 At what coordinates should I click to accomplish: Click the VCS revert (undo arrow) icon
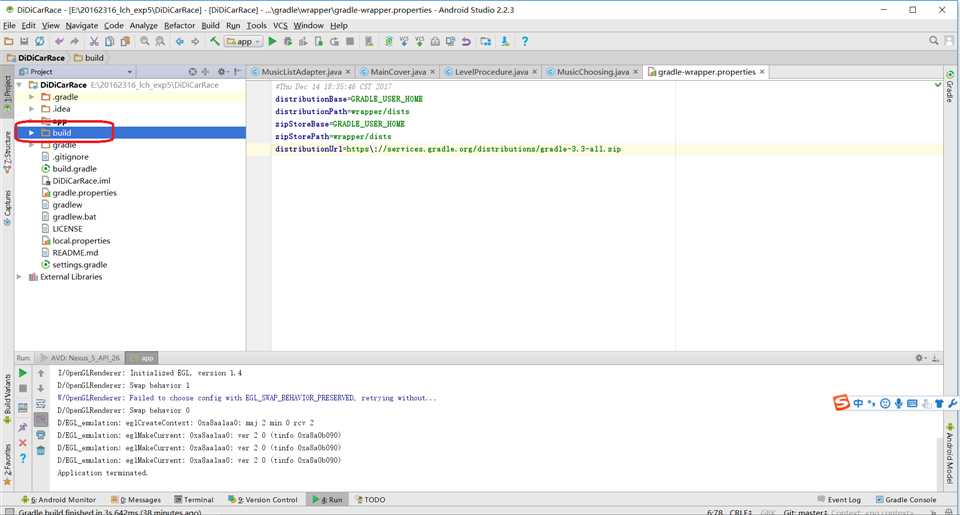click(467, 42)
